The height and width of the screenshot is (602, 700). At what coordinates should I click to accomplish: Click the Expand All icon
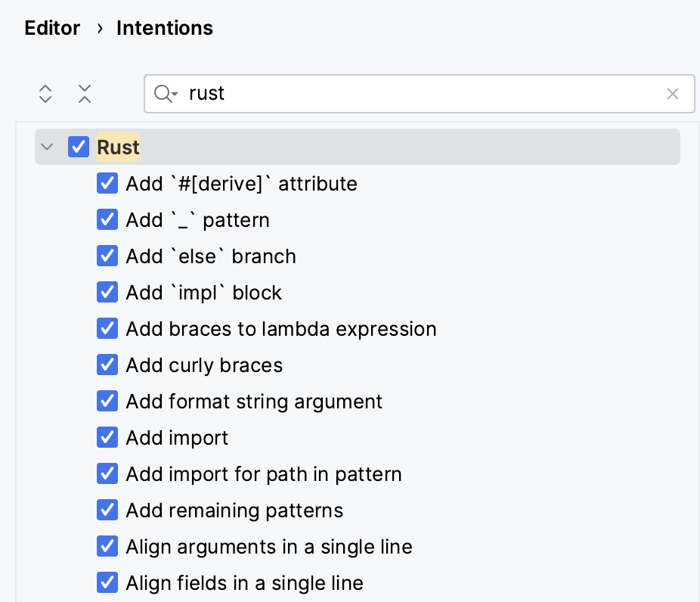[x=45, y=94]
